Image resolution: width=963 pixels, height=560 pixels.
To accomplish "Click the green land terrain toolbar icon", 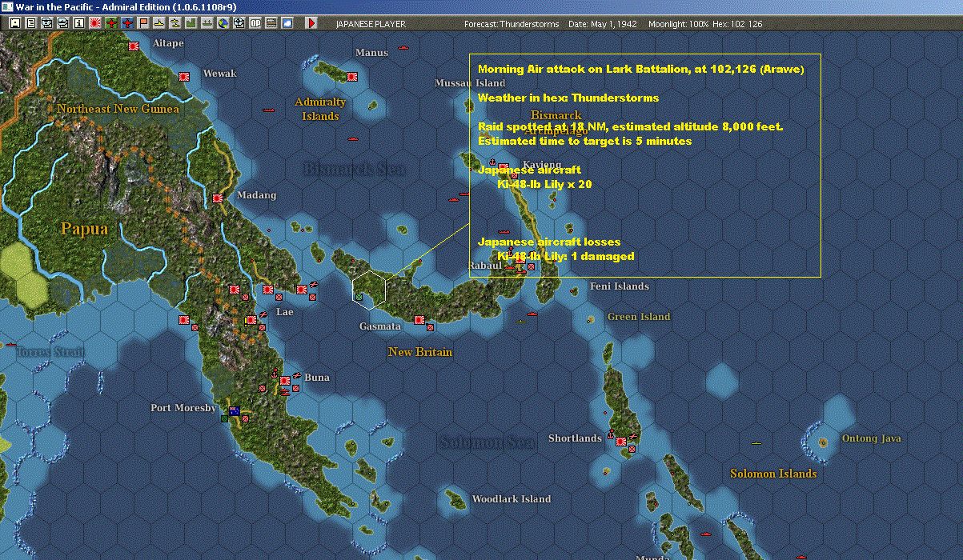I will (x=191, y=23).
